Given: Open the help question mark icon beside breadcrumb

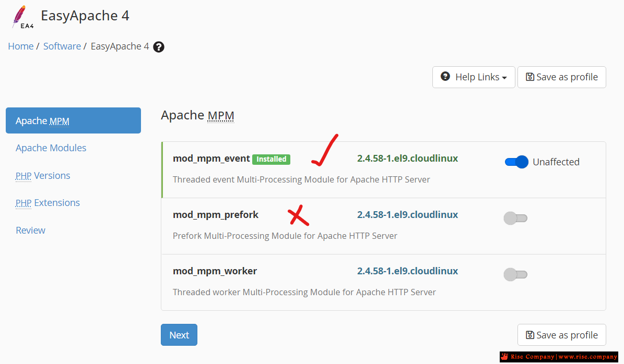Looking at the screenshot, I should tap(159, 47).
